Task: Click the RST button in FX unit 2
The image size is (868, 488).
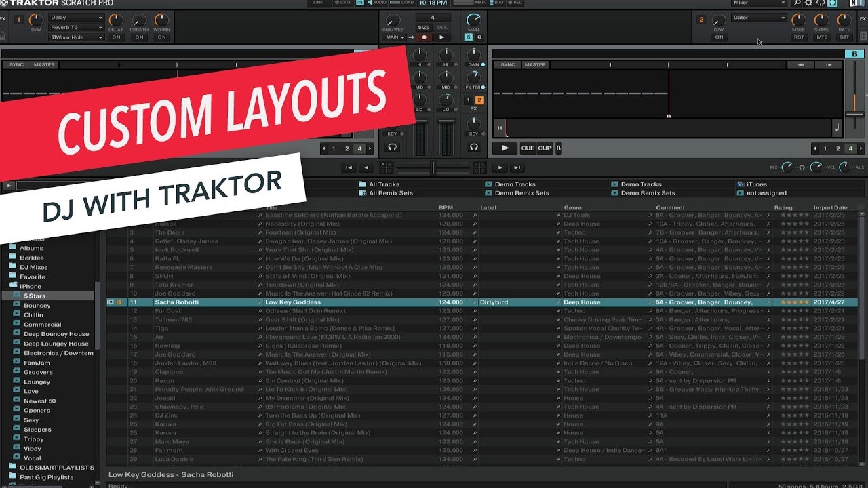Action: (799, 37)
